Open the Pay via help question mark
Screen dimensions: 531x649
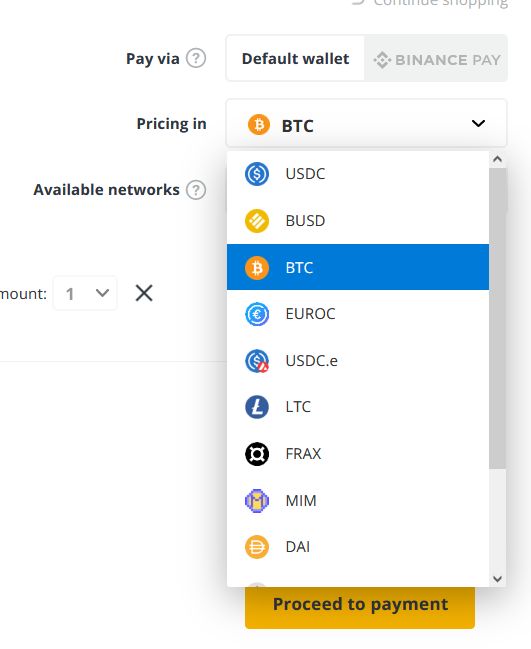pyautogui.click(x=196, y=58)
